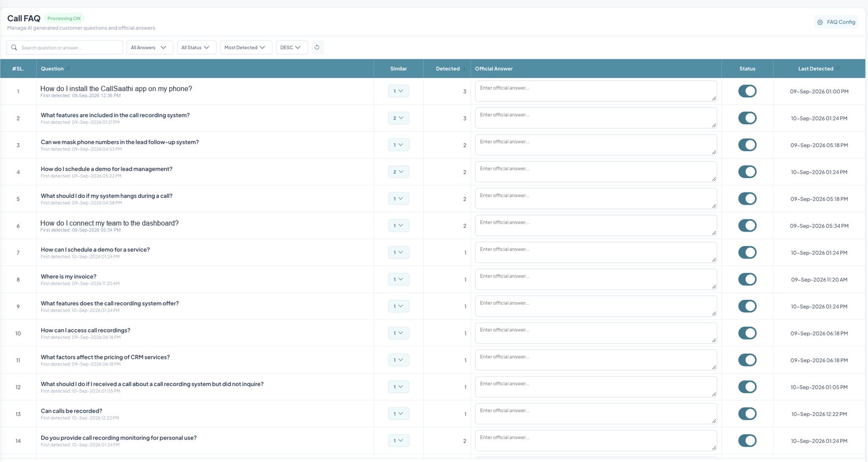Toggle status for lead management demo question
The image size is (868, 462).
[747, 172]
